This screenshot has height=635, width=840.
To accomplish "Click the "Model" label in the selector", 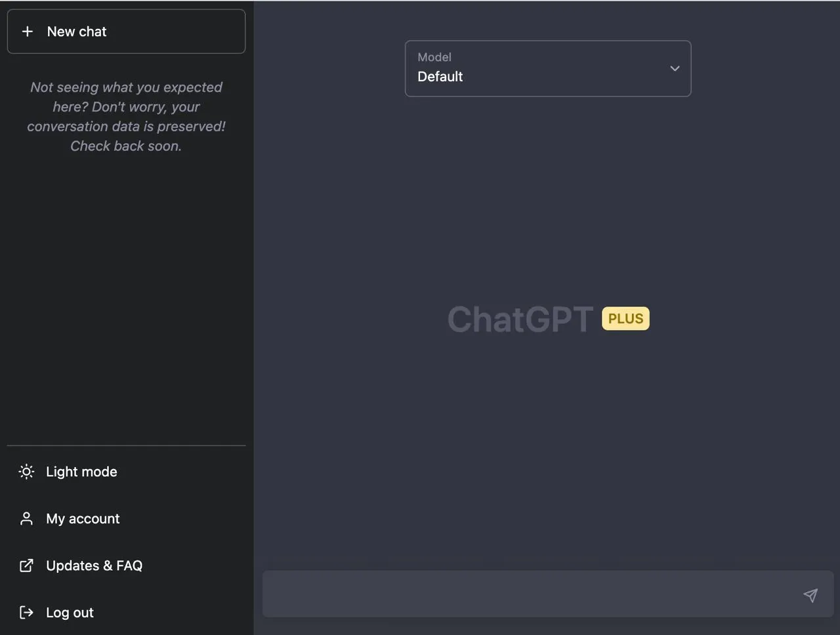I will pos(434,57).
